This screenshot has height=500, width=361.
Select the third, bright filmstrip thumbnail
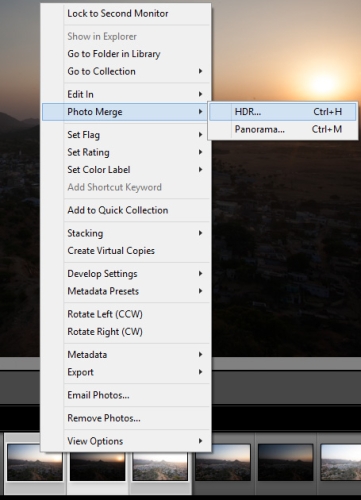[x=160, y=466]
